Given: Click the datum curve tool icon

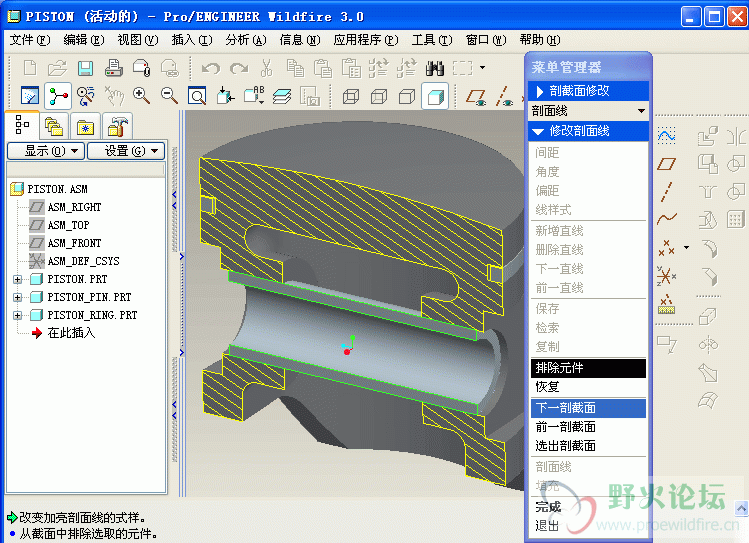Looking at the screenshot, I should point(666,219).
